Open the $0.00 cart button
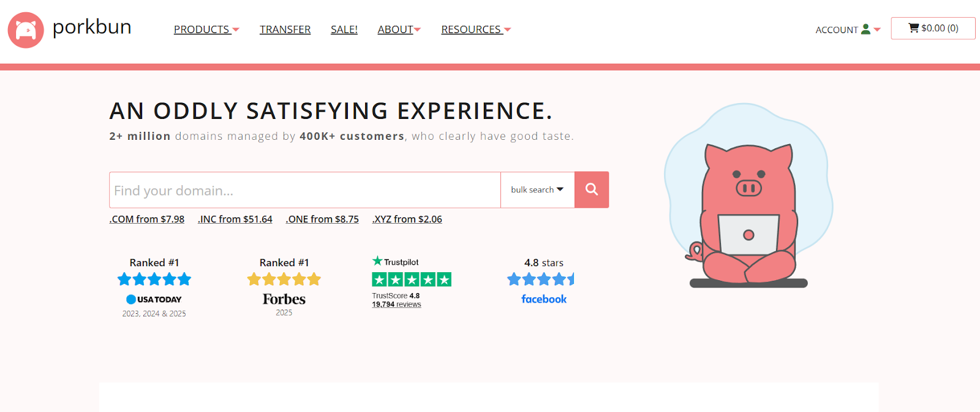The width and height of the screenshot is (980, 412). pyautogui.click(x=933, y=28)
